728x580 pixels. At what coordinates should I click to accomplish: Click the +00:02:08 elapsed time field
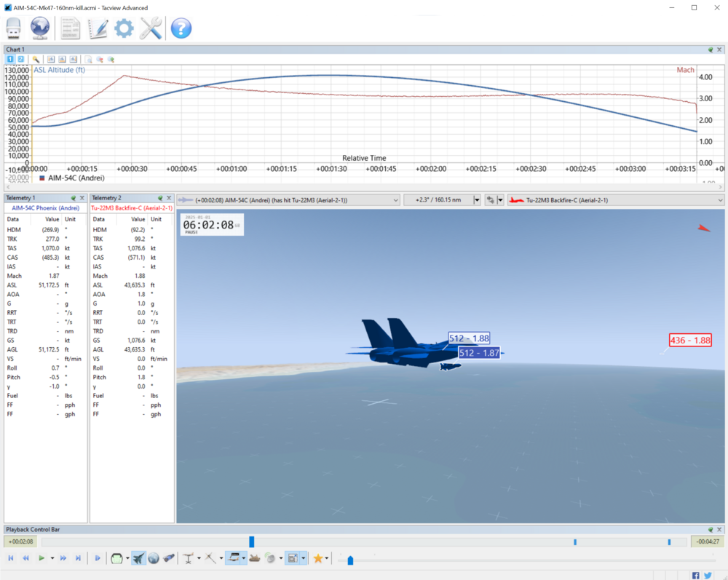point(21,541)
